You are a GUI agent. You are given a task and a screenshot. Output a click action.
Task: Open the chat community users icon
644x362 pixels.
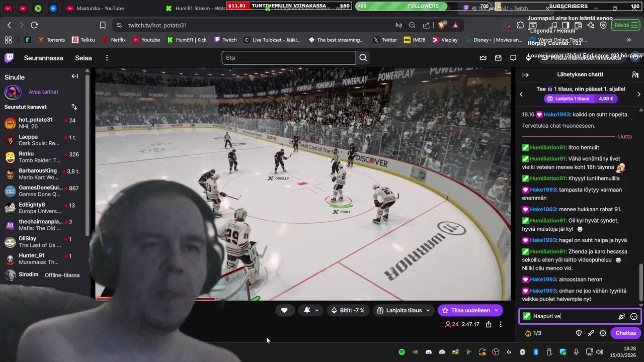click(x=635, y=75)
